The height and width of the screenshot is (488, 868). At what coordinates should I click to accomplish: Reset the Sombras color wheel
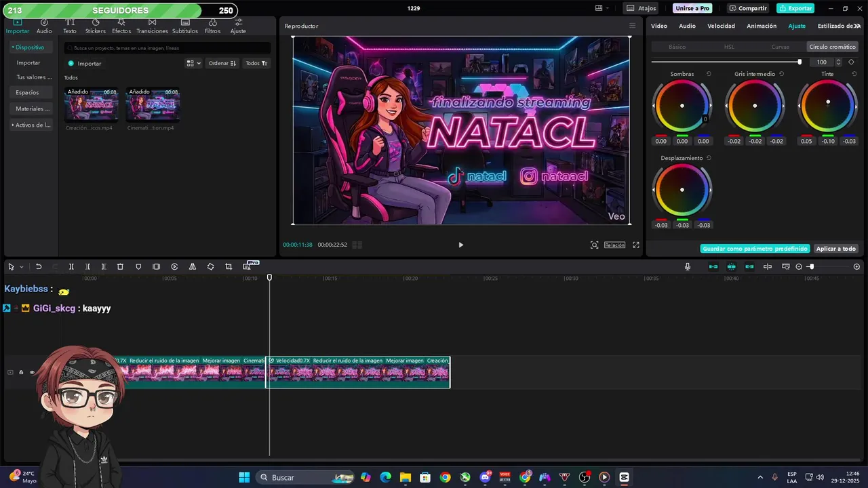pos(709,74)
